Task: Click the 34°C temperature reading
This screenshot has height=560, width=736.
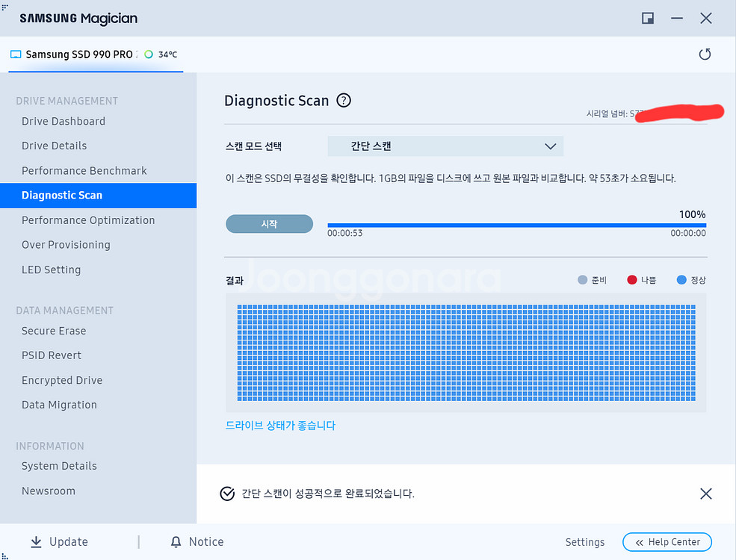Action: pos(167,55)
